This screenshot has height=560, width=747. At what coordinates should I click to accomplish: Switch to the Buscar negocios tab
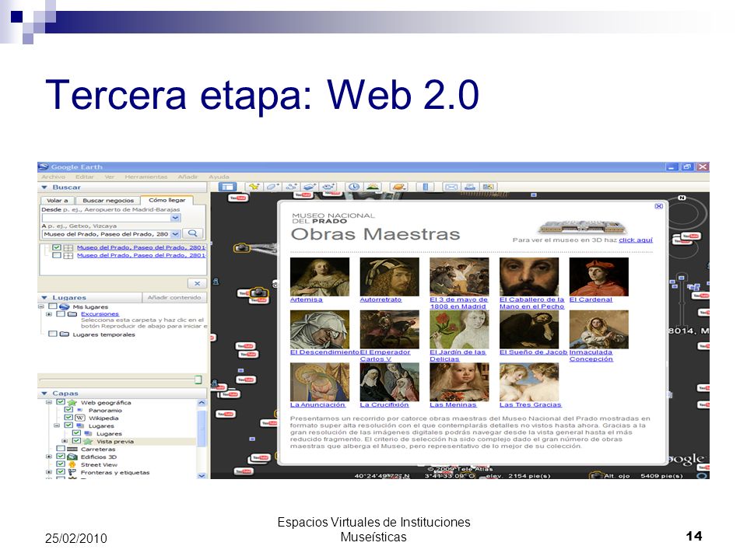(108, 201)
